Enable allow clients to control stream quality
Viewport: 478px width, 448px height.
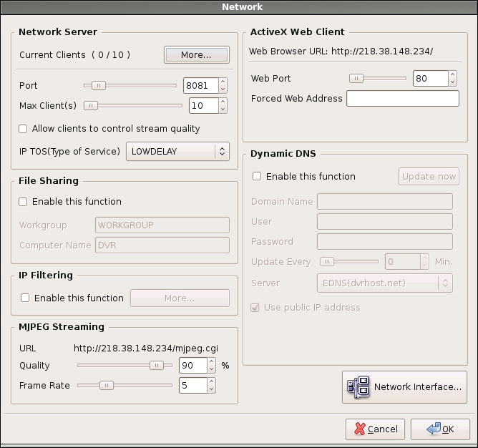pos(24,129)
